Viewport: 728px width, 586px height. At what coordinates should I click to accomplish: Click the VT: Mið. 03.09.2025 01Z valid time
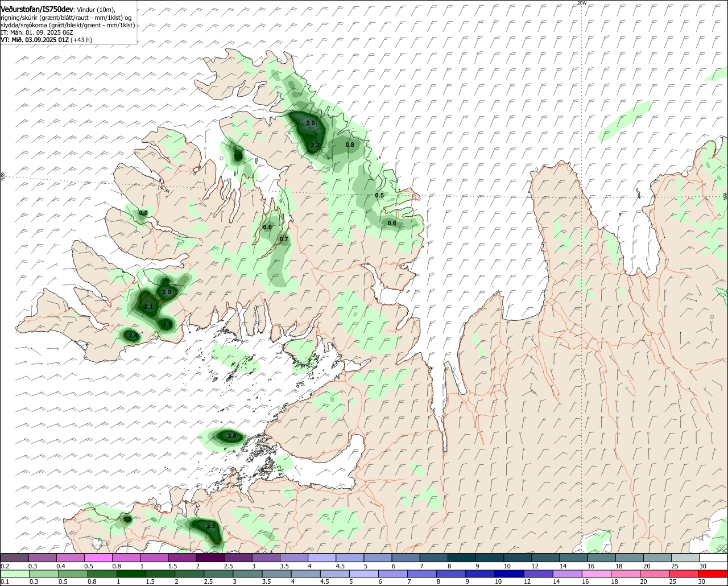[x=34, y=40]
